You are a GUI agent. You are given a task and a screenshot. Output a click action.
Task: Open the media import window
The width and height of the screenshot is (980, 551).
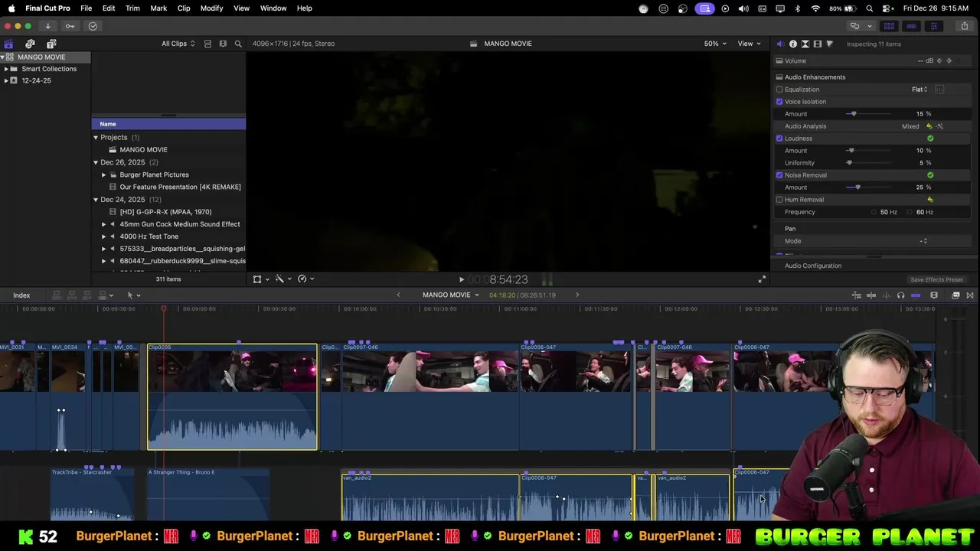tap(47, 26)
